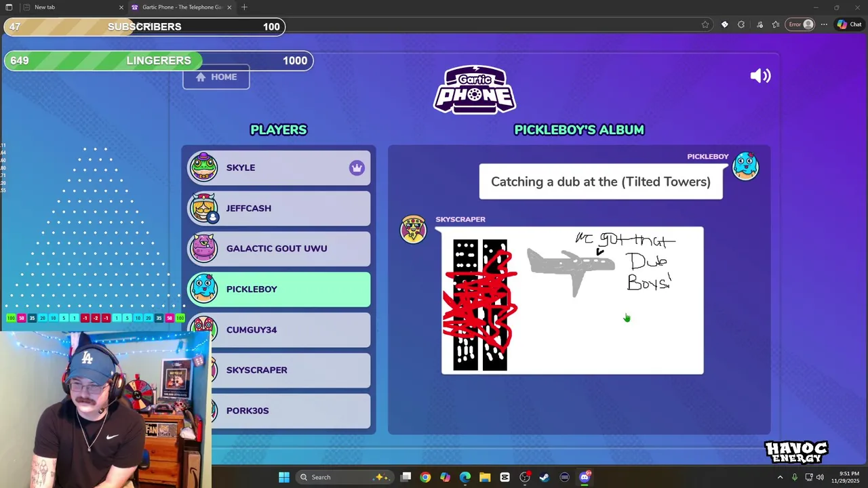Viewport: 868px width, 488px height.
Task: Click Pickleboy's avatar beside the prompt bubble
Action: (x=745, y=167)
